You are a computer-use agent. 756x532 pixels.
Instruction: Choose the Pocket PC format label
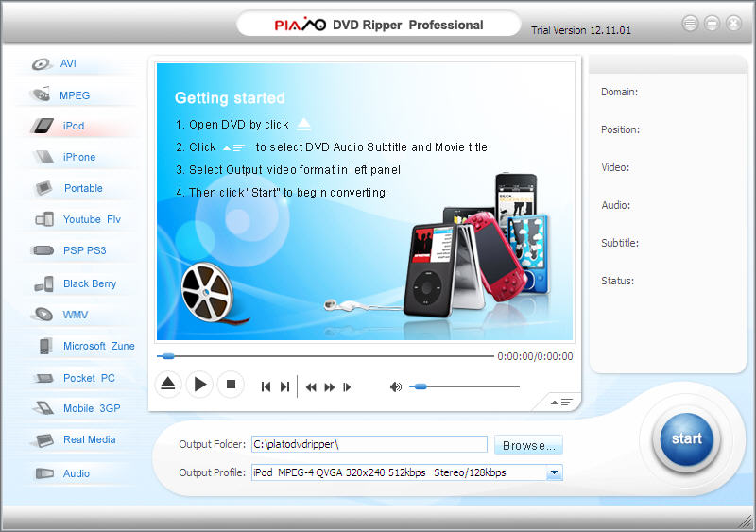pos(89,378)
